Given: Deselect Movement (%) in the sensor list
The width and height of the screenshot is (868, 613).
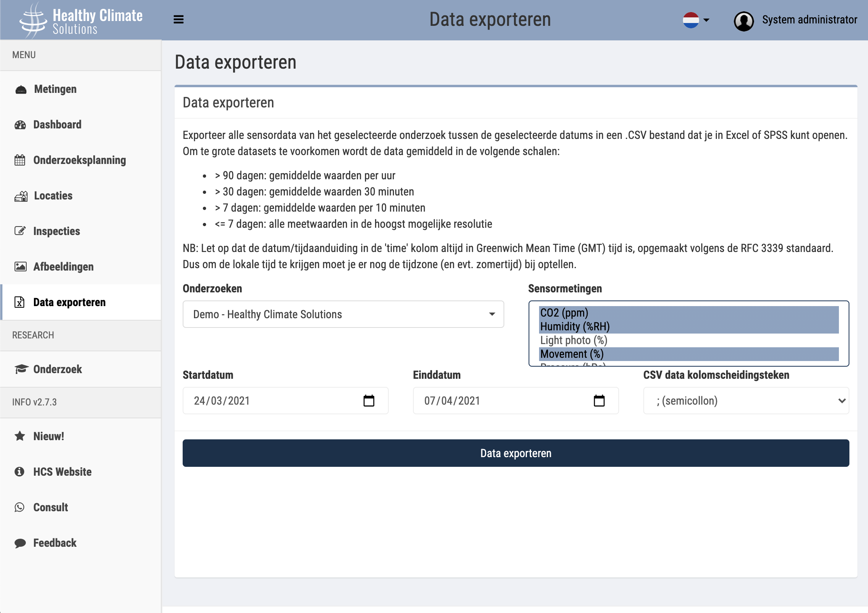Looking at the screenshot, I should point(571,354).
